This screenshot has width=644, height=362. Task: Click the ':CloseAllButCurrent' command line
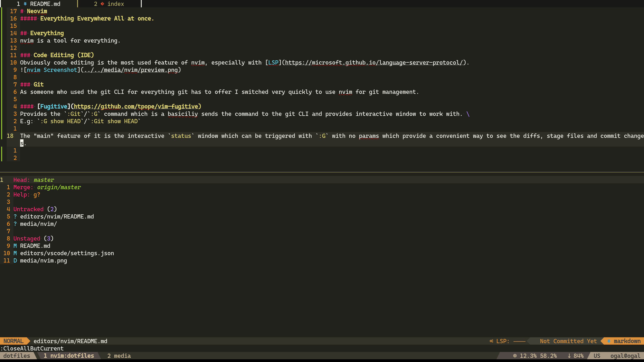tap(32, 349)
